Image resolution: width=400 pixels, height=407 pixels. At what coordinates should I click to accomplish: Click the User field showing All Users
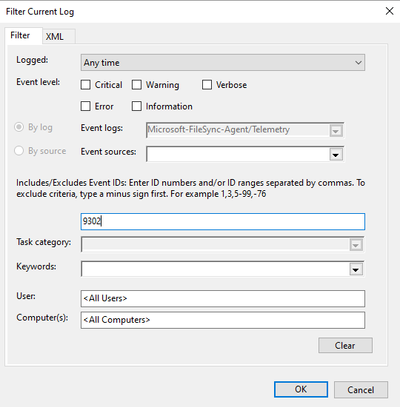pyautogui.click(x=223, y=298)
